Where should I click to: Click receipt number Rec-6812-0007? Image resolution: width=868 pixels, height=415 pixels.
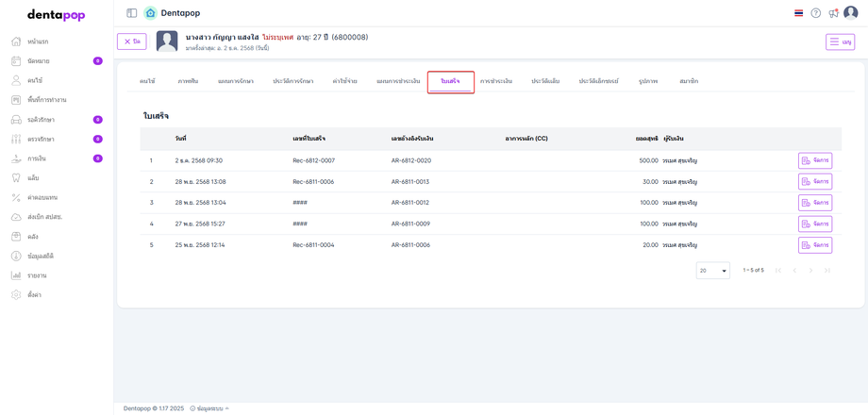313,160
